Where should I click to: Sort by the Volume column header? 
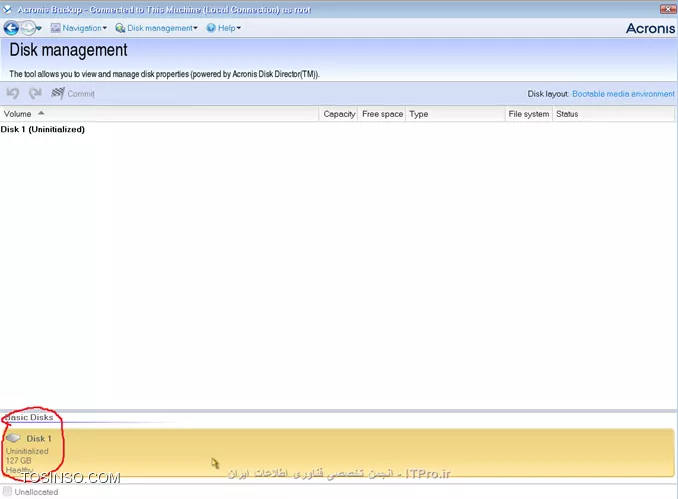[x=159, y=114]
